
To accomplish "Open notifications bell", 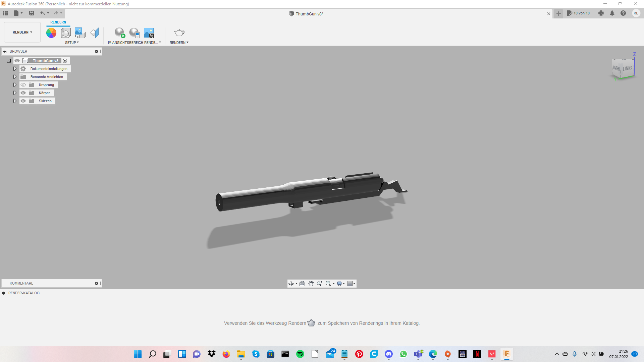I will [612, 13].
